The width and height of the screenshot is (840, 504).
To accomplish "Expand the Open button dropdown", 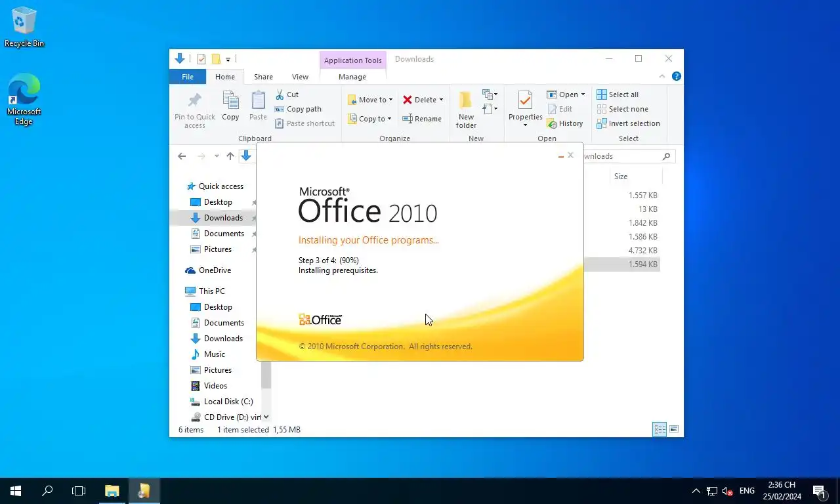I will point(583,94).
